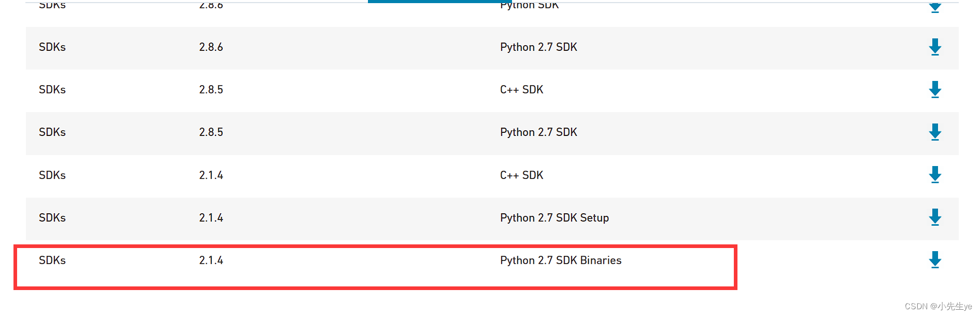Click version 2.8.6 in Python 2.7 SDK row

tap(211, 47)
